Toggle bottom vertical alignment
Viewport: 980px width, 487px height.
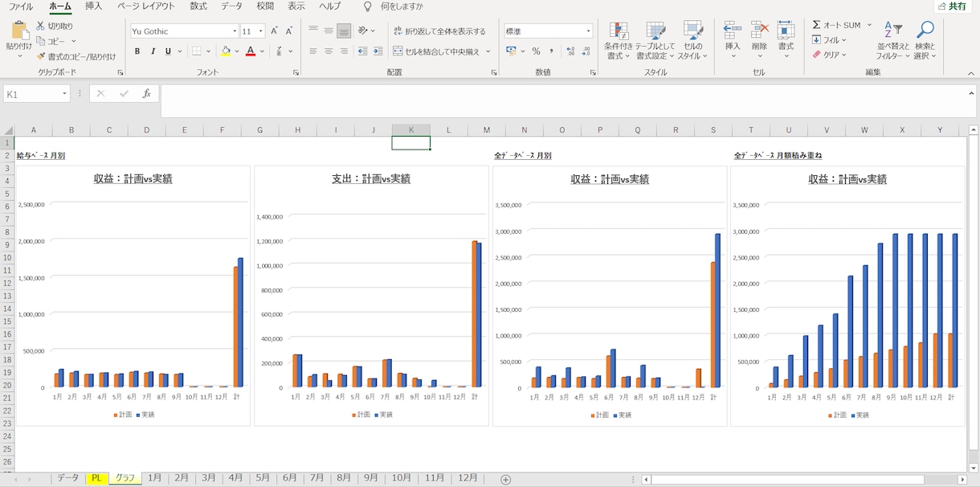344,31
